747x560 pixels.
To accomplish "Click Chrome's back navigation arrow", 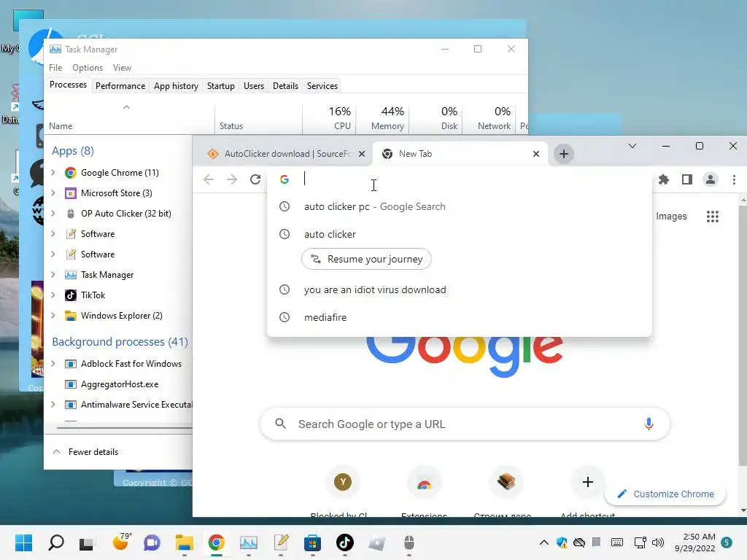I will [x=208, y=179].
